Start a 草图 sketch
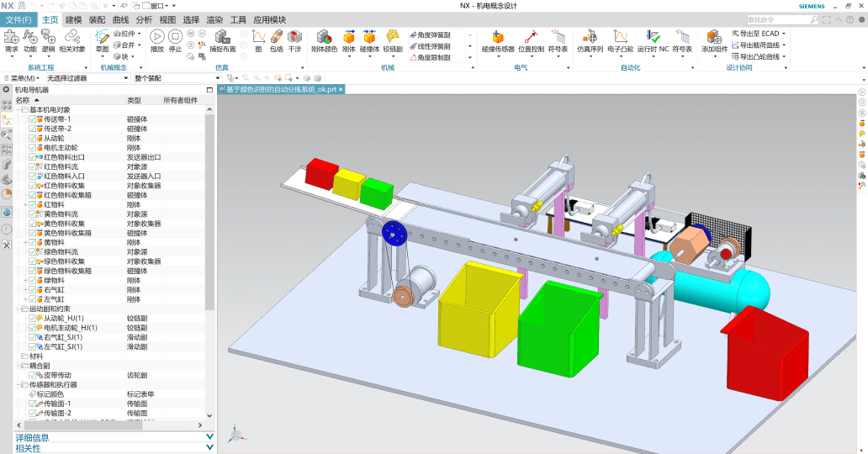Viewport: 868px width, 454px height. pyautogui.click(x=102, y=41)
